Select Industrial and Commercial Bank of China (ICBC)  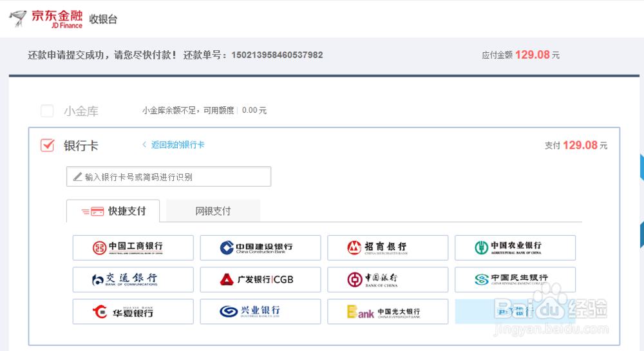point(133,247)
